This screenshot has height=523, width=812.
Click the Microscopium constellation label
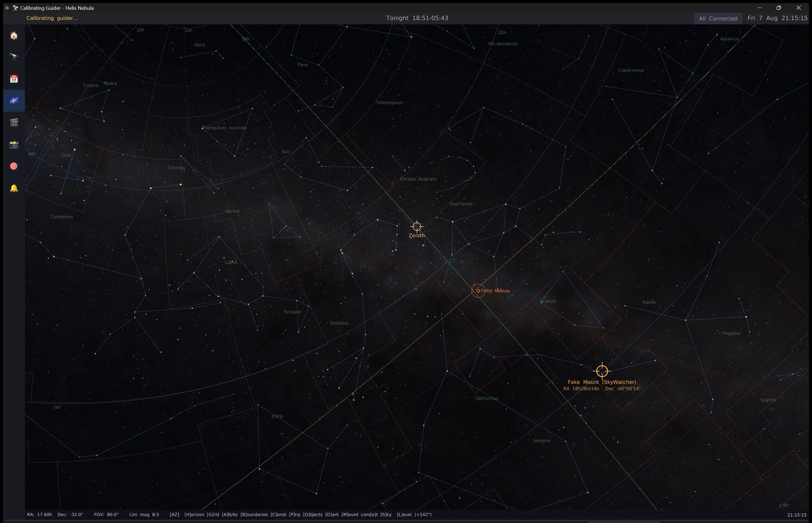503,44
